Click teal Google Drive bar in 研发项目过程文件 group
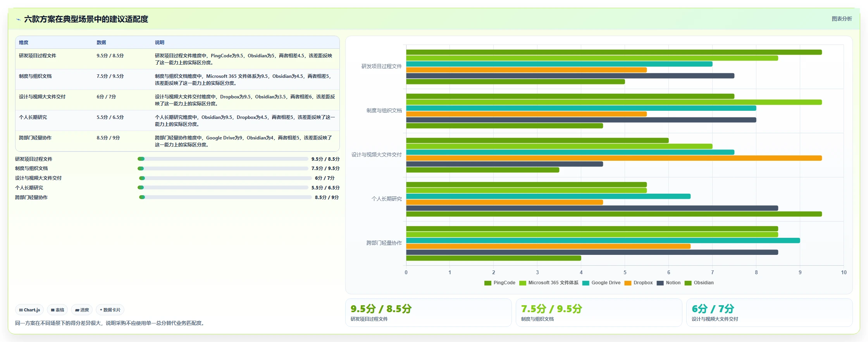The image size is (868, 342). tap(559, 64)
